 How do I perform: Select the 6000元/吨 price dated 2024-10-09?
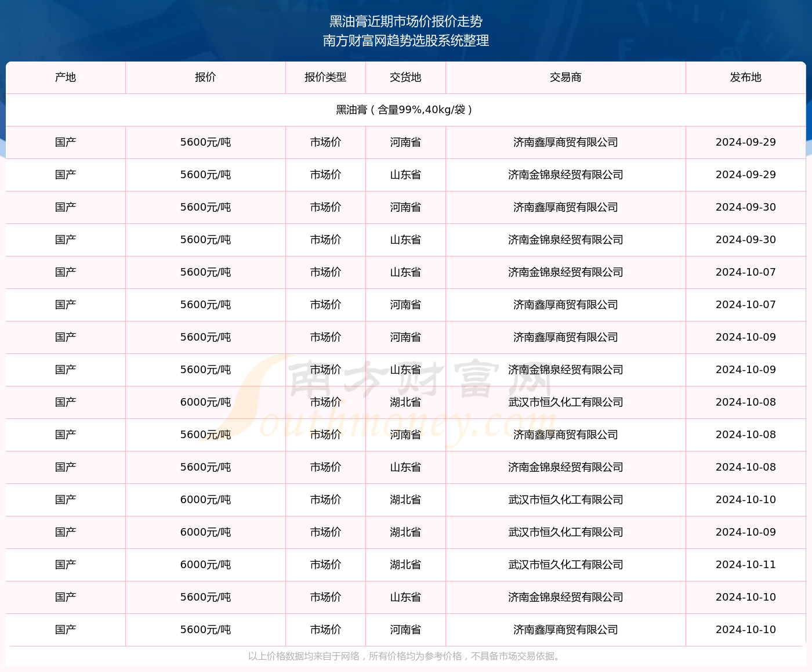pyautogui.click(x=205, y=532)
